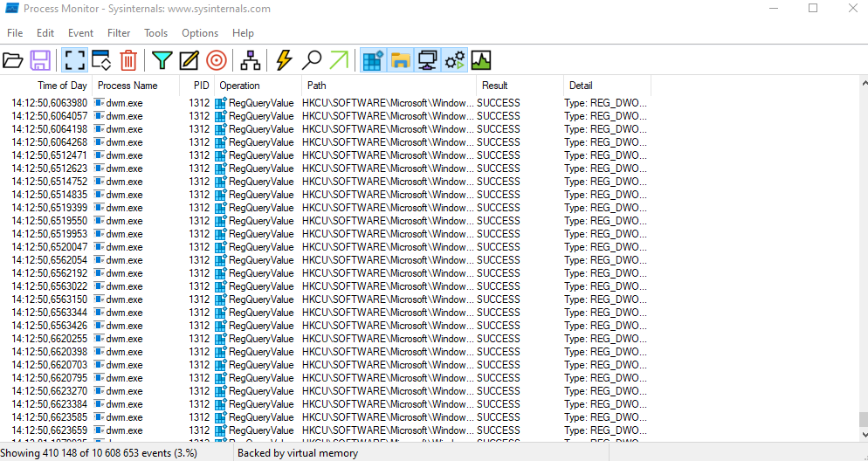This screenshot has width=868, height=461.
Task: Open the Edit menu
Action: pyautogui.click(x=45, y=33)
